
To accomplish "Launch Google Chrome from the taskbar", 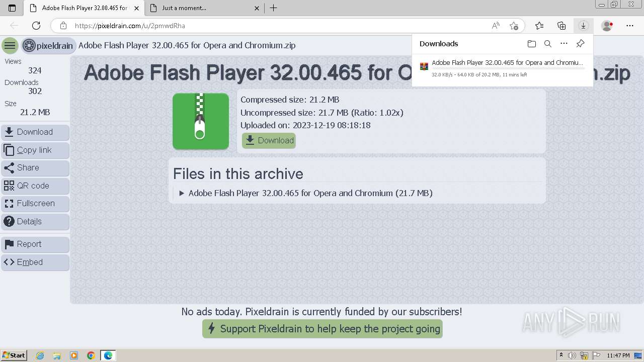I will [x=91, y=355].
